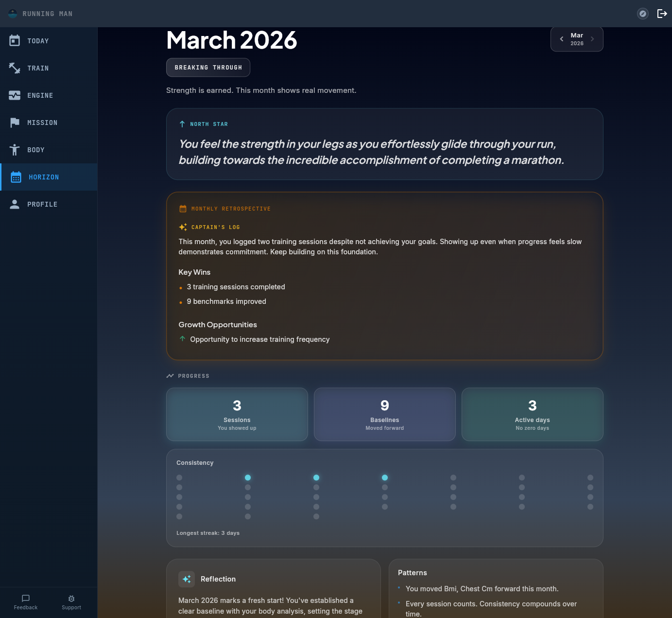Click the previous month chevron
Image resolution: width=672 pixels, height=618 pixels.
(x=562, y=39)
